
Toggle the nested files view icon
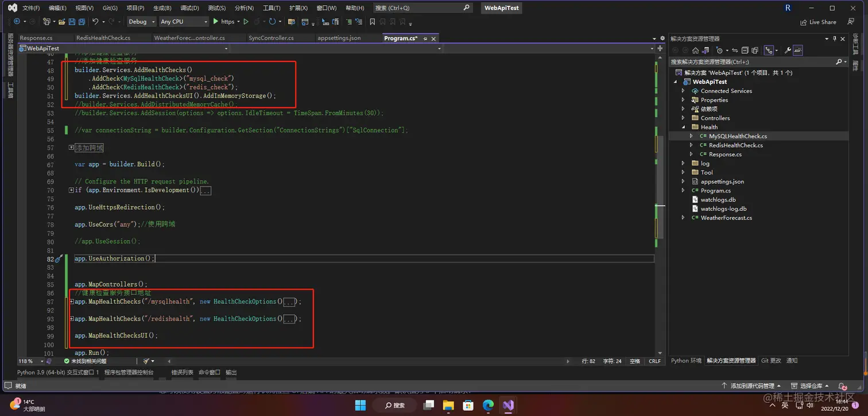tap(770, 50)
